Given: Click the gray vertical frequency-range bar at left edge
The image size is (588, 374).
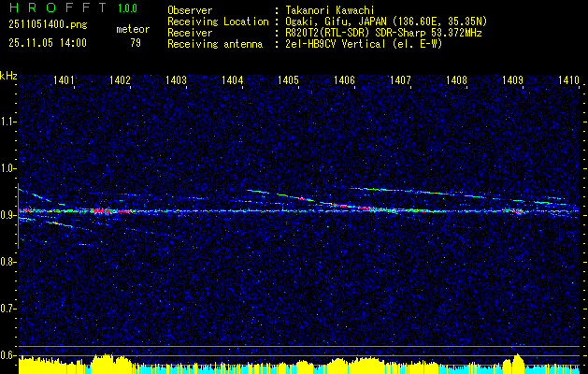Looking at the screenshot, I should coord(18,216).
